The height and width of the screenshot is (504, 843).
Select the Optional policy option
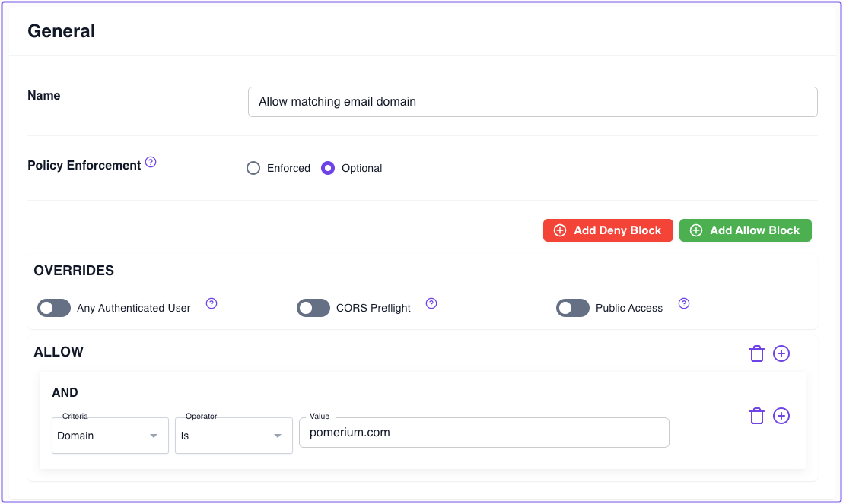(327, 168)
